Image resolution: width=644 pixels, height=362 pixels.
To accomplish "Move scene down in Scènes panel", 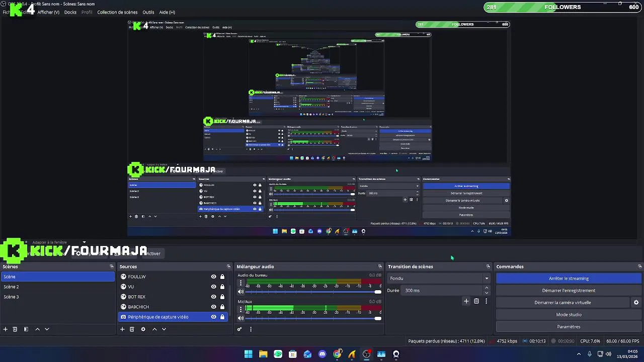I will tap(47, 329).
